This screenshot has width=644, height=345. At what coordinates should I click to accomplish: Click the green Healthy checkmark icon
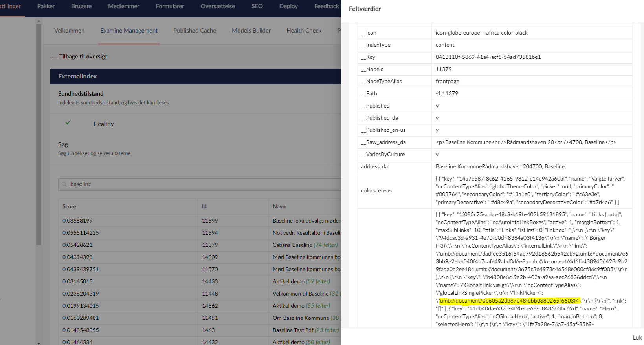(x=68, y=123)
